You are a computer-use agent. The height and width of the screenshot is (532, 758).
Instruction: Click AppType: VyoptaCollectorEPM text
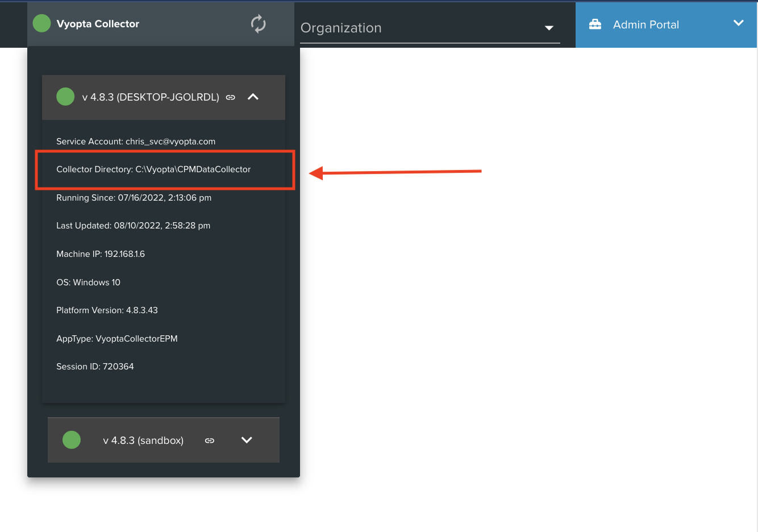click(117, 339)
